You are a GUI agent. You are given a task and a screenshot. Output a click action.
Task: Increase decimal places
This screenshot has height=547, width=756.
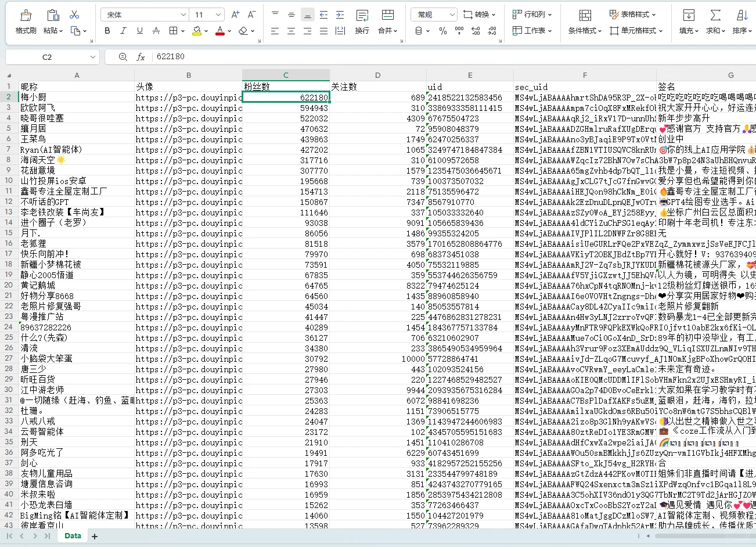tap(476, 31)
